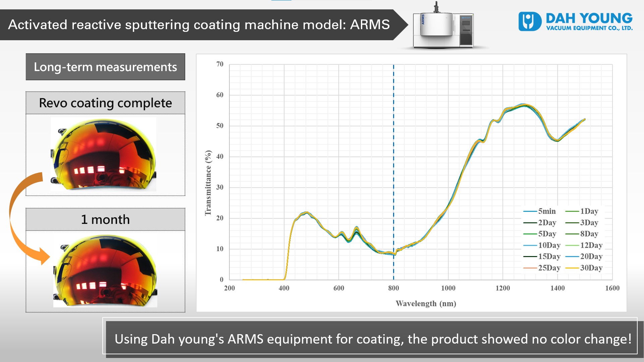Click the 1 month heading
Screen dimensions: 644x362
click(x=105, y=220)
